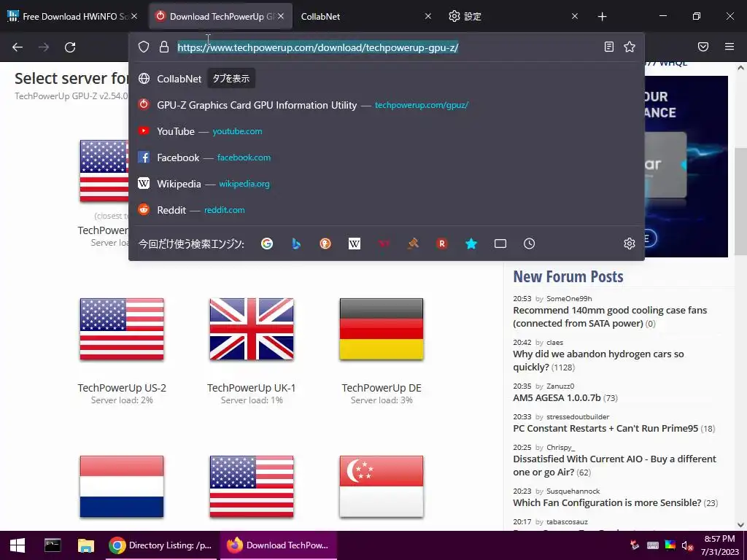Viewport: 747px width, 560px height.
Task: Search history using the clock icon
Action: click(x=530, y=244)
